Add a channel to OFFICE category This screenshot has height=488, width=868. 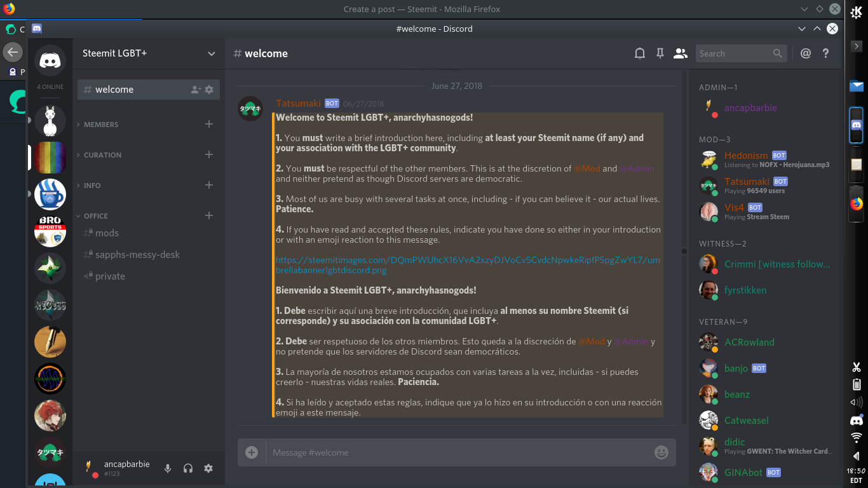(209, 215)
